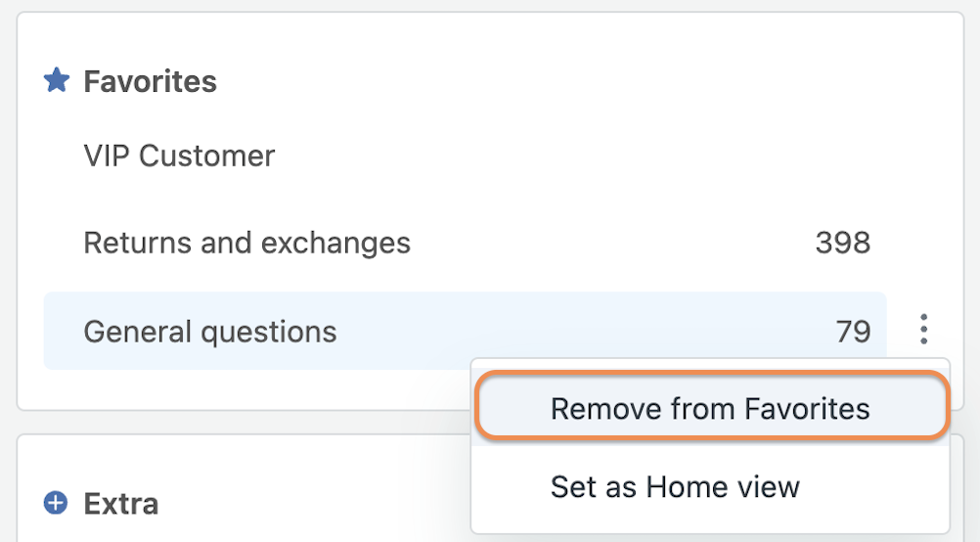Screen dimensions: 980x542
Task: Click the word Favorites inside the menu item
Action: click(x=807, y=409)
